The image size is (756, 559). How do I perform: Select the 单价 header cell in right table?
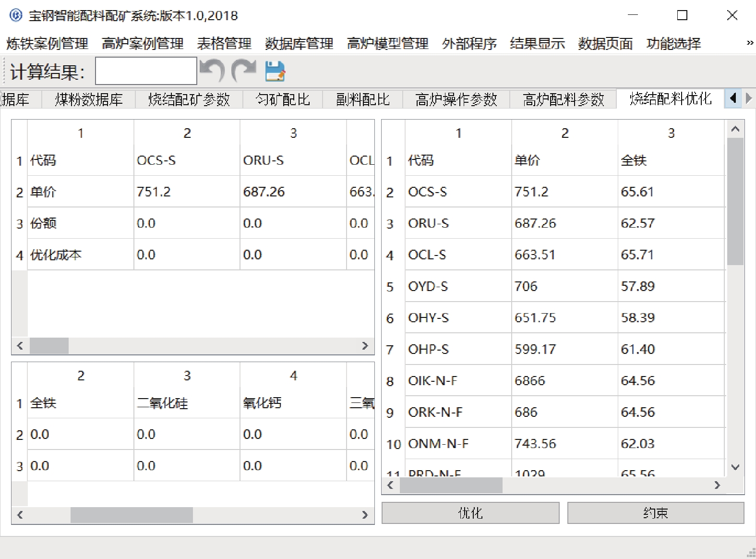[564, 160]
